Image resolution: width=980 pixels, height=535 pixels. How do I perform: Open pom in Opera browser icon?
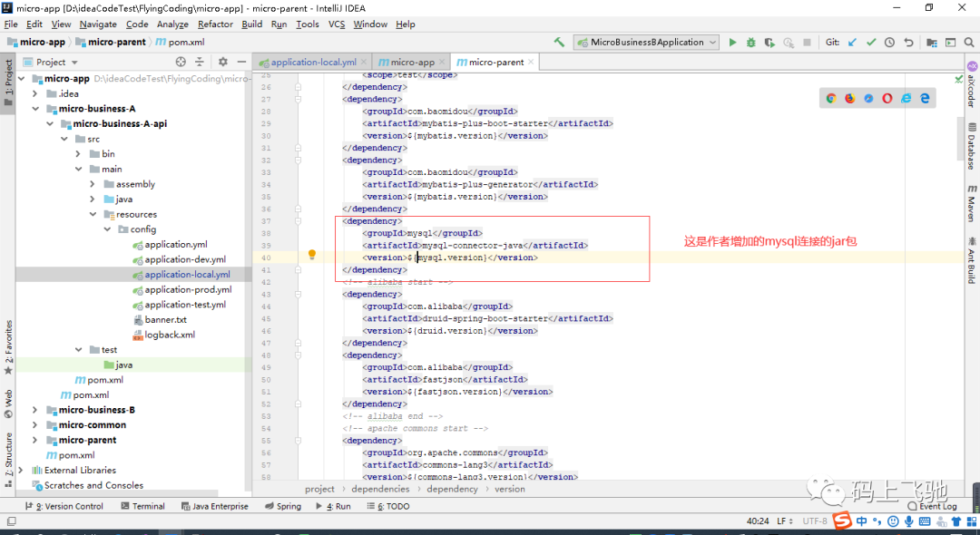tap(887, 98)
